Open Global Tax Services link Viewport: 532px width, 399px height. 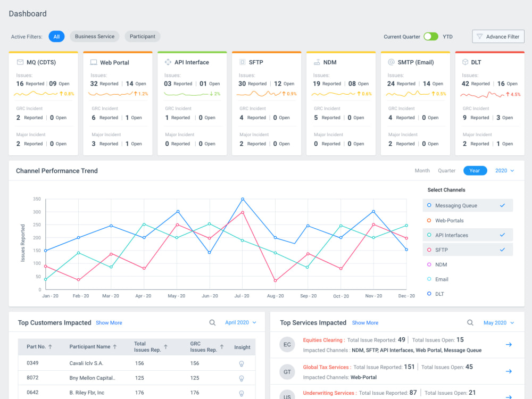pos(326,367)
